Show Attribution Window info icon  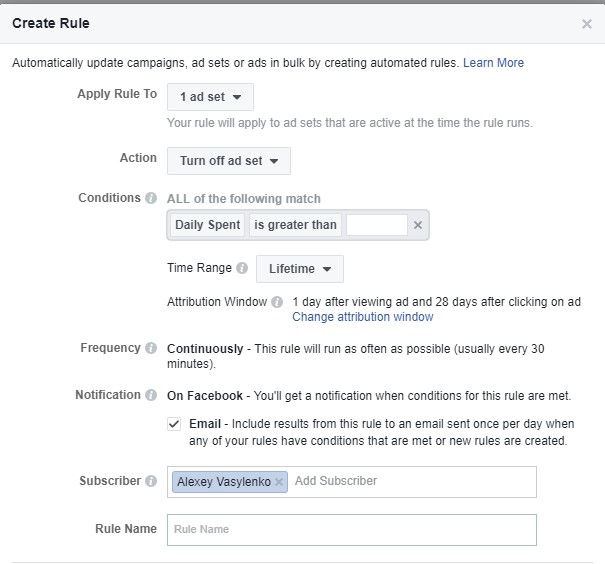[277, 302]
